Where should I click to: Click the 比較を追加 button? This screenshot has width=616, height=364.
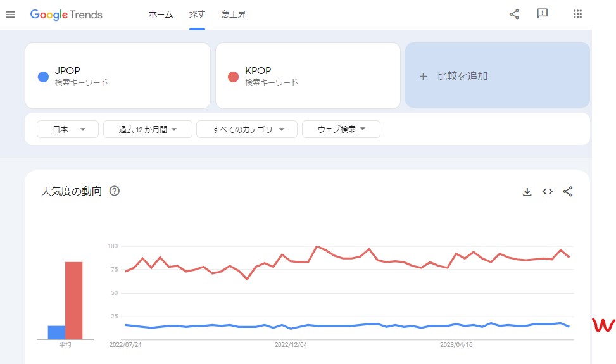[497, 76]
